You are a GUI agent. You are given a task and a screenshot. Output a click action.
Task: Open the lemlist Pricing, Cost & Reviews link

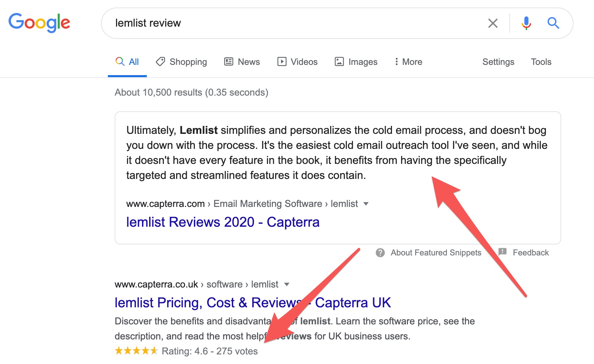coord(253,303)
